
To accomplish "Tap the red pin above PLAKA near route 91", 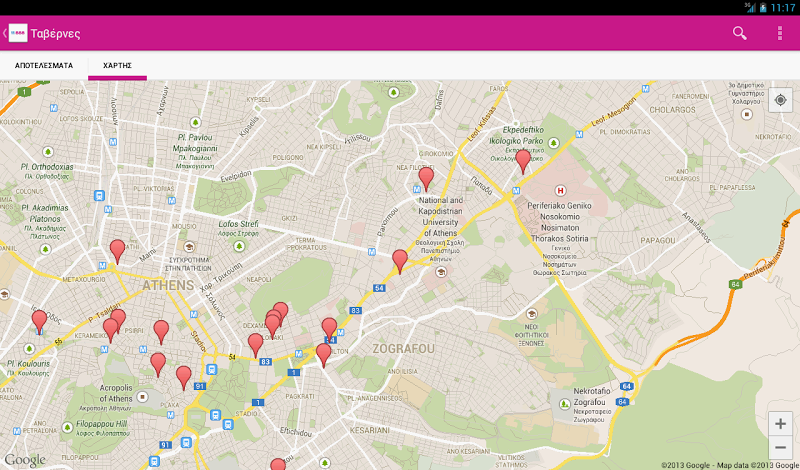I will point(184,378).
